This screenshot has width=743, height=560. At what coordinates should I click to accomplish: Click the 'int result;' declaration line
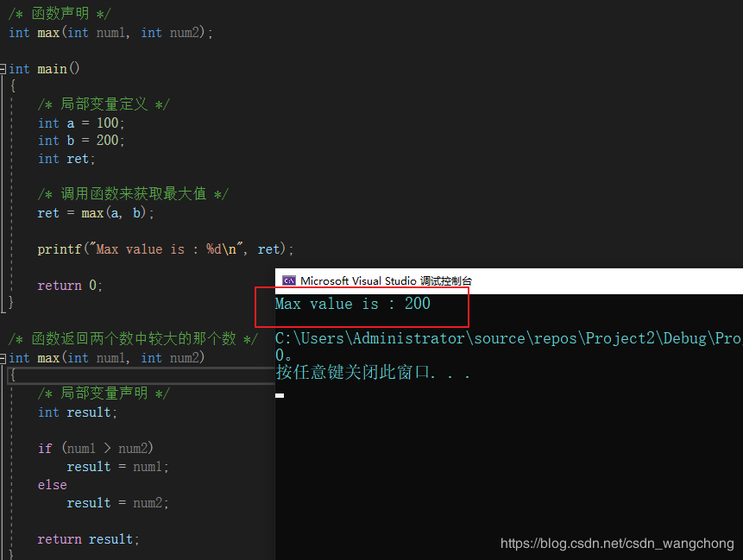(x=78, y=412)
